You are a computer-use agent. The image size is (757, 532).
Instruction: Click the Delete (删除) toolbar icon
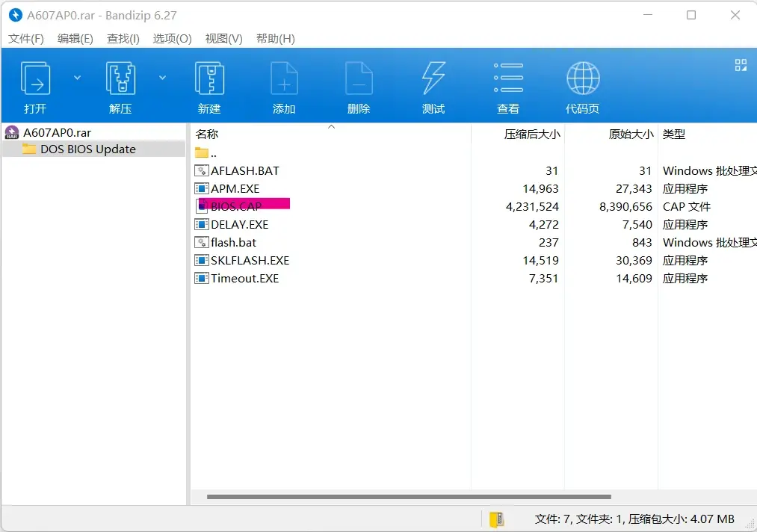[x=359, y=78]
